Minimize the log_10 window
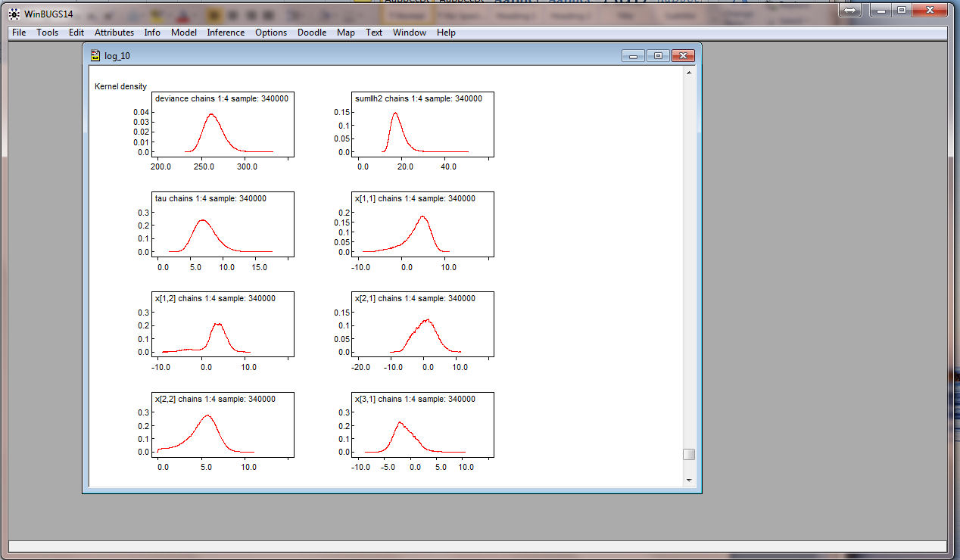Screen dimensions: 960x560 pyautogui.click(x=633, y=55)
